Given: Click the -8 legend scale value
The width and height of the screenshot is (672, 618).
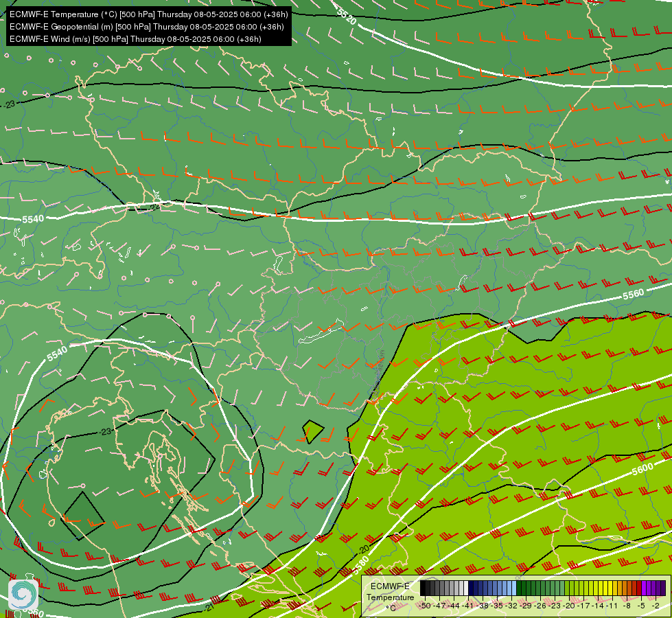Looking at the screenshot, I should (627, 606).
